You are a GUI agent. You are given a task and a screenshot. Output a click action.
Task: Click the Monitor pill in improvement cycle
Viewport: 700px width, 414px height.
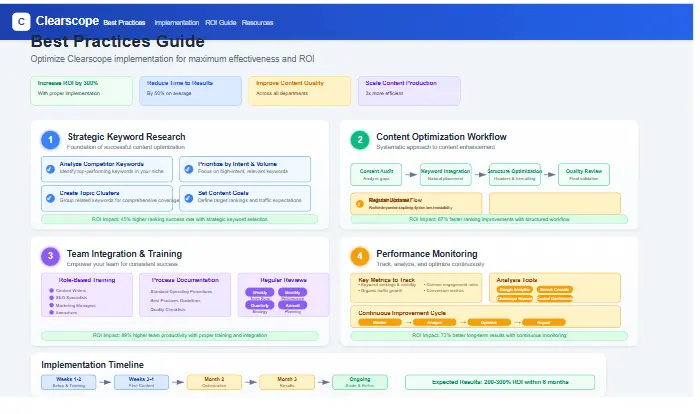tap(379, 322)
